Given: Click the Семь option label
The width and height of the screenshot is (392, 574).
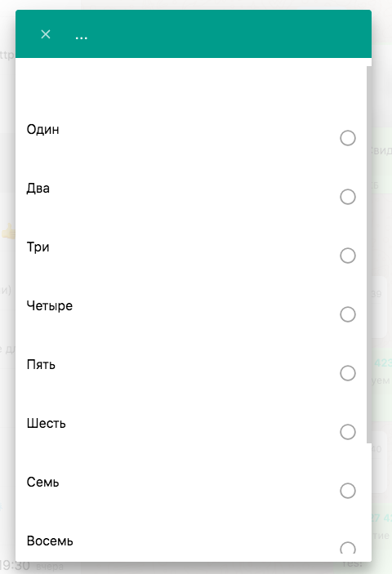Looking at the screenshot, I should [42, 482].
